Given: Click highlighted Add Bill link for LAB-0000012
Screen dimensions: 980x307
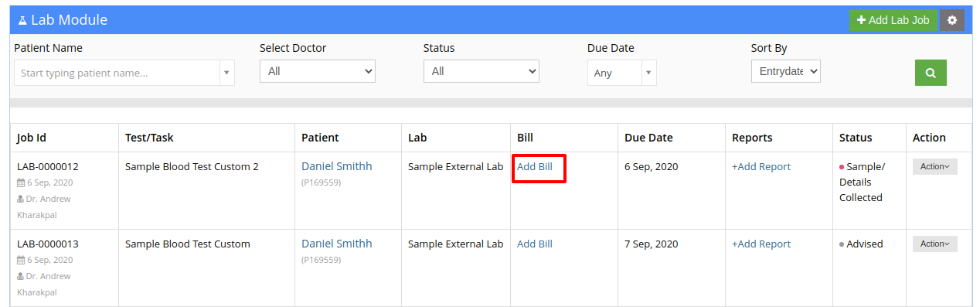Looking at the screenshot, I should [x=535, y=166].
